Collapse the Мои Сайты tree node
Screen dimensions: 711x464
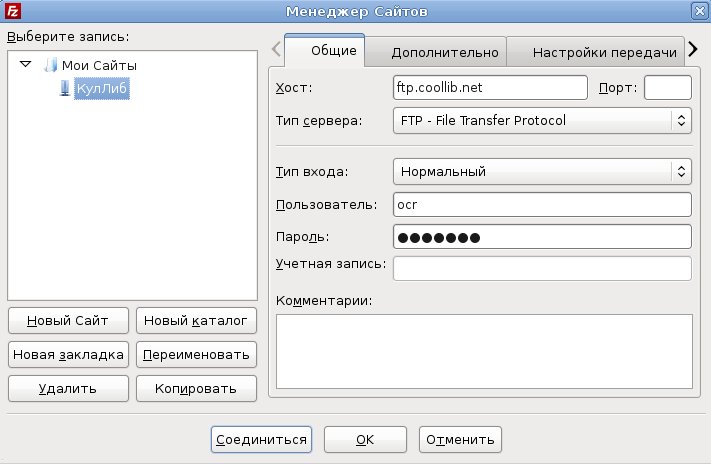point(26,65)
